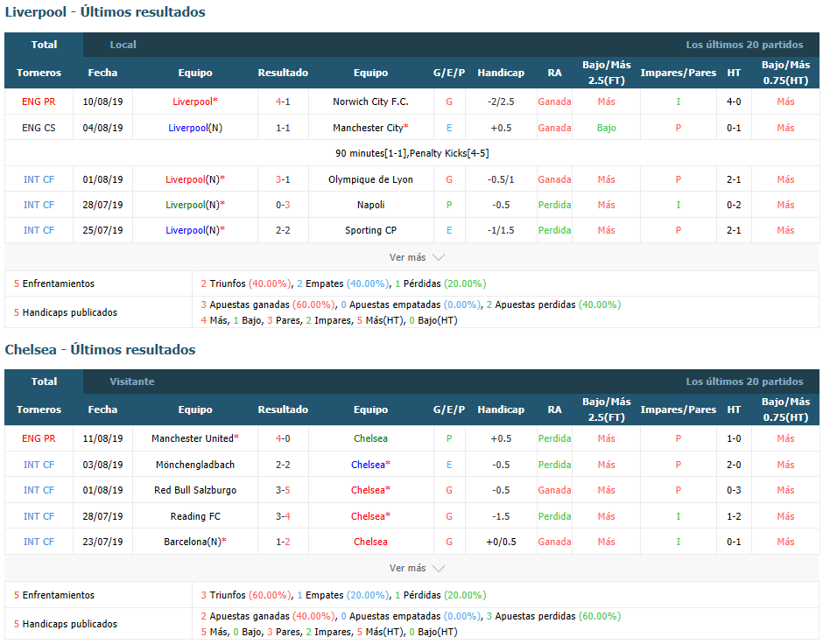Viewport: 823px width, 644px height.
Task: Click the Handicap column header in Liverpool table
Action: pos(501,73)
